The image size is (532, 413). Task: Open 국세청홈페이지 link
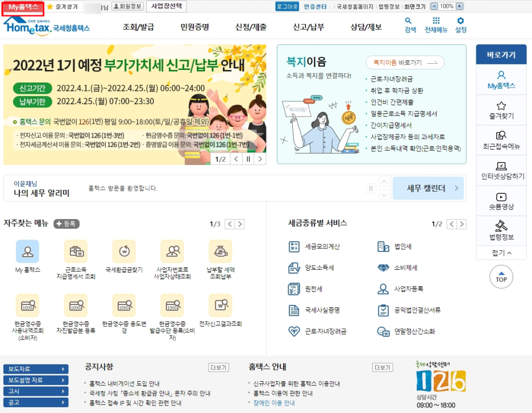click(355, 6)
